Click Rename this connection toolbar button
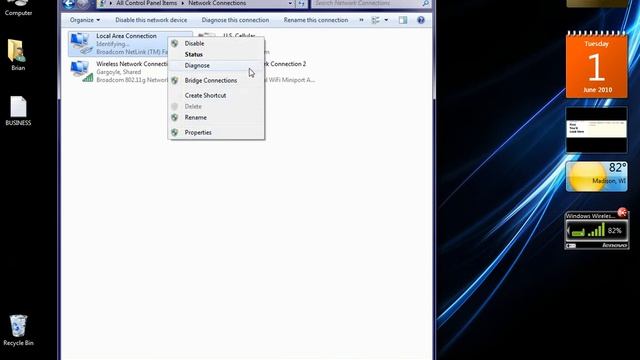Viewport: 640px width, 360px height. pos(316,20)
